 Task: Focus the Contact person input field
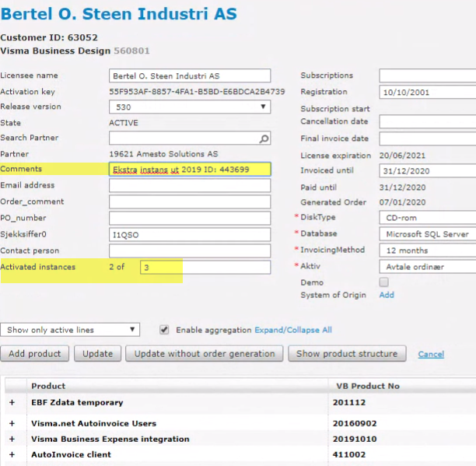coord(190,251)
